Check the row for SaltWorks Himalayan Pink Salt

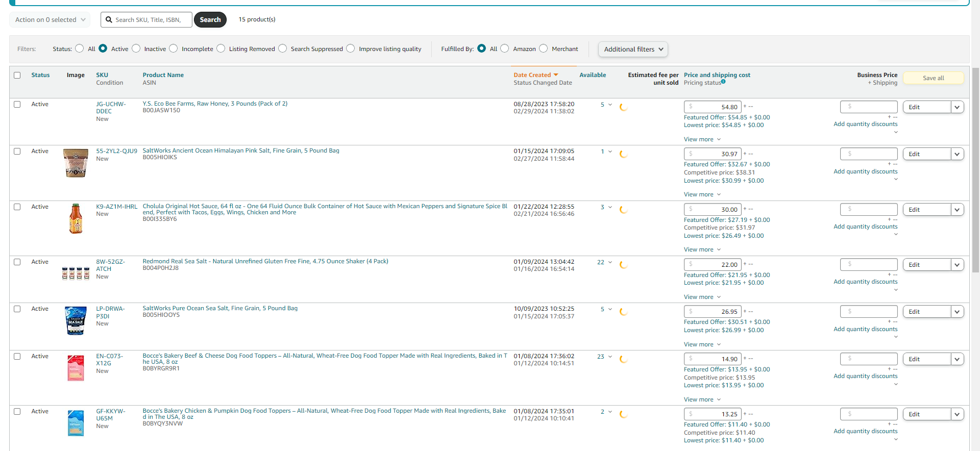tap(17, 152)
